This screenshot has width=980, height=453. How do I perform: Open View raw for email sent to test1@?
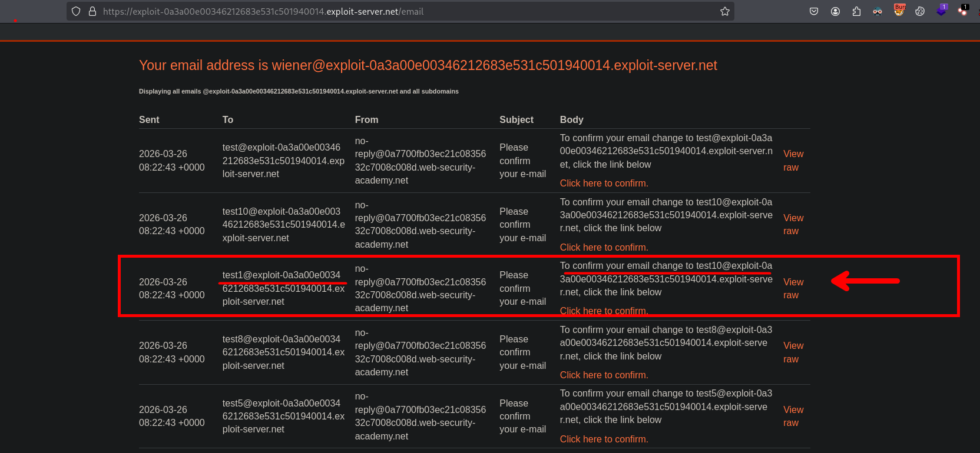tap(793, 288)
